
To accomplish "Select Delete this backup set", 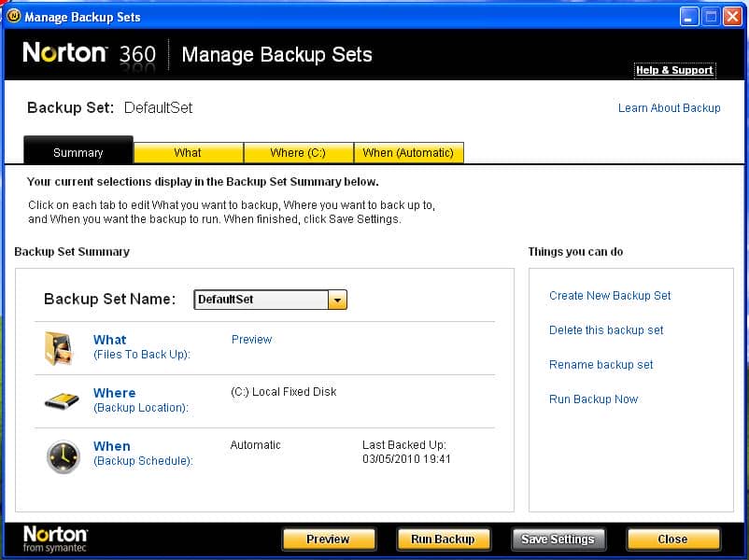I will (x=606, y=329).
